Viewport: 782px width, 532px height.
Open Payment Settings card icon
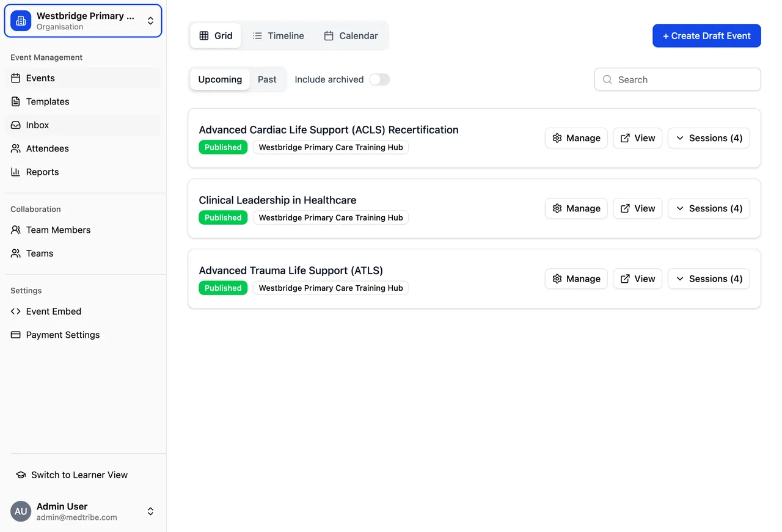(x=16, y=335)
